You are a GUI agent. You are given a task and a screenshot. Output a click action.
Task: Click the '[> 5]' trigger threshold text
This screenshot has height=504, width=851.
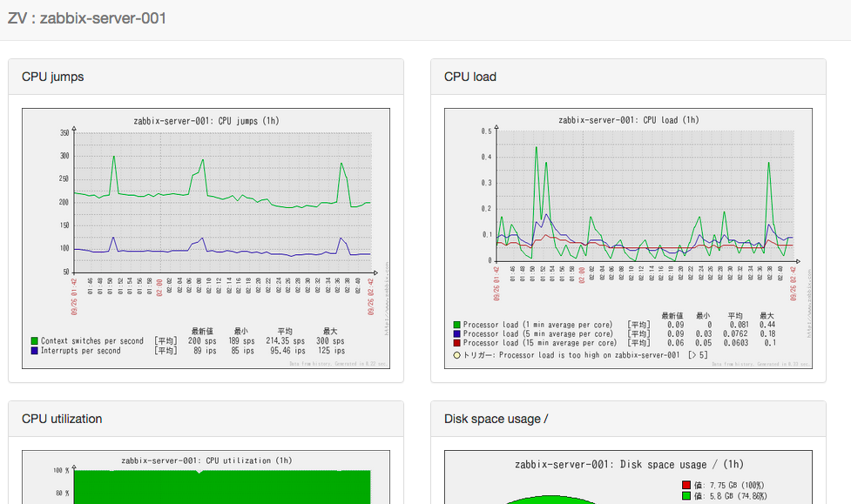(x=698, y=355)
